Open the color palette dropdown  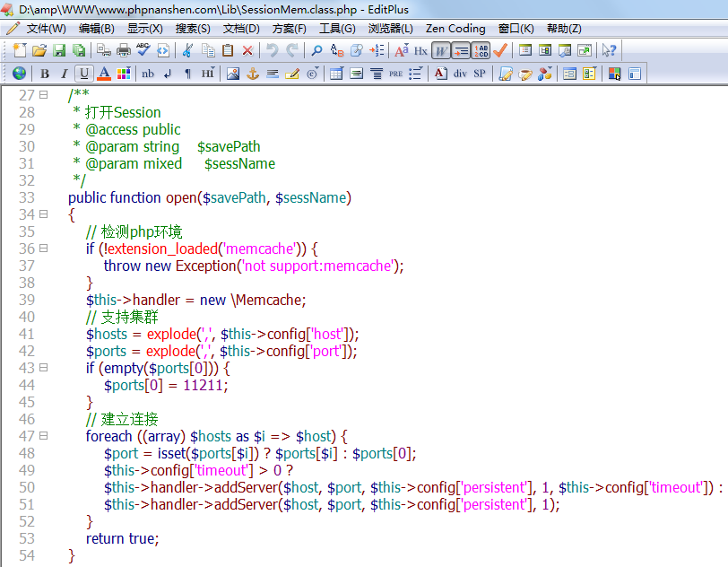[124, 74]
